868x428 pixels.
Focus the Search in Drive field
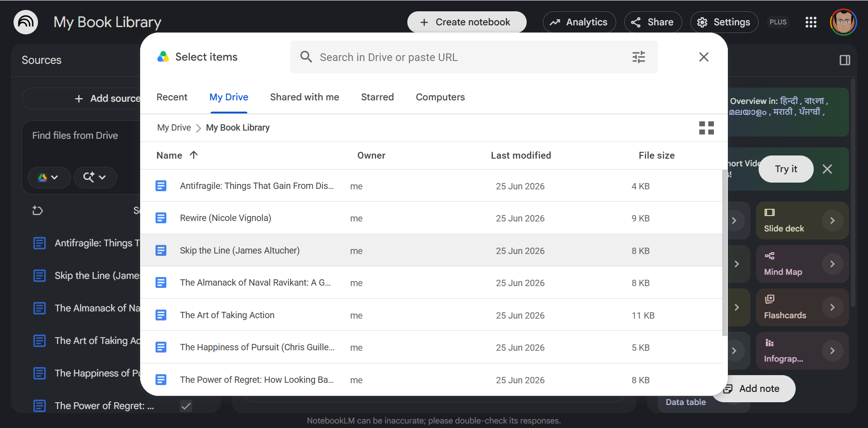[474, 57]
